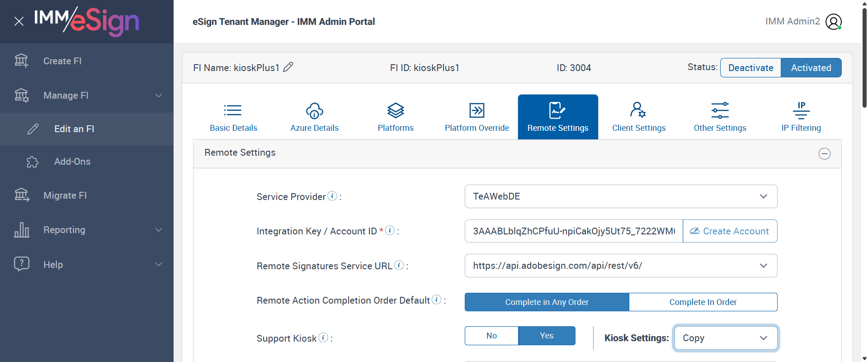The width and height of the screenshot is (868, 362).
Task: Open the IP Filtering tab
Action: pos(801,117)
